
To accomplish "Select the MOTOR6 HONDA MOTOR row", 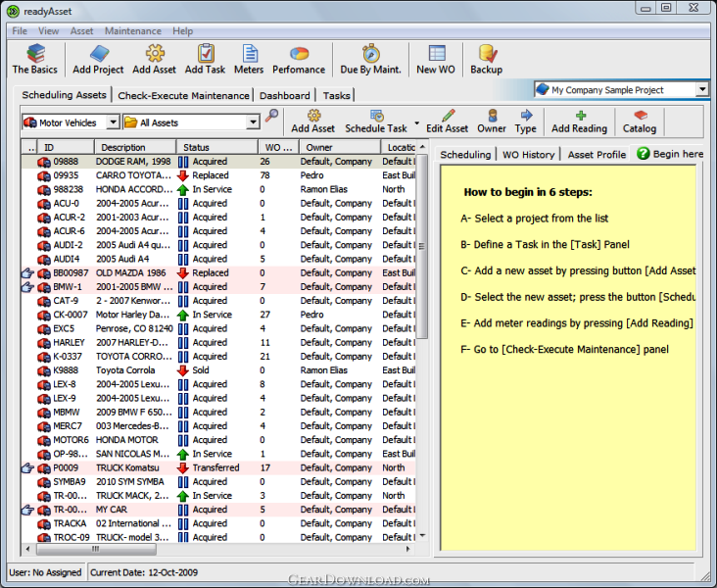I will [x=218, y=440].
